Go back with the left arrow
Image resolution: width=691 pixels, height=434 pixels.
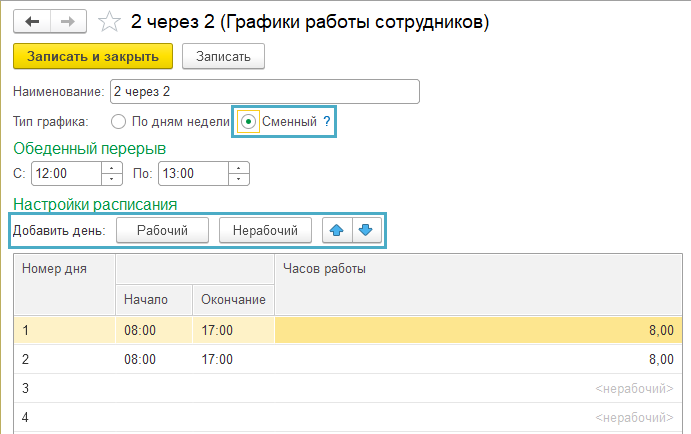click(x=32, y=21)
